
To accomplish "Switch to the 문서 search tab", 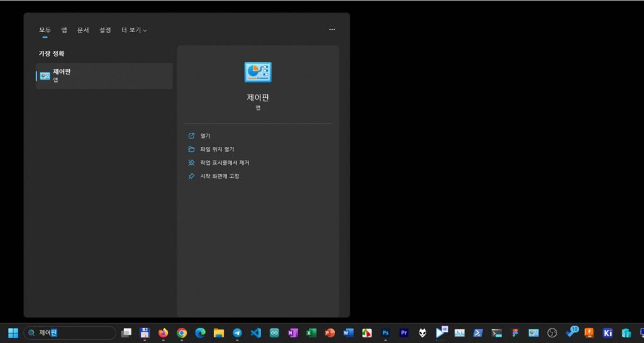I will pos(83,30).
